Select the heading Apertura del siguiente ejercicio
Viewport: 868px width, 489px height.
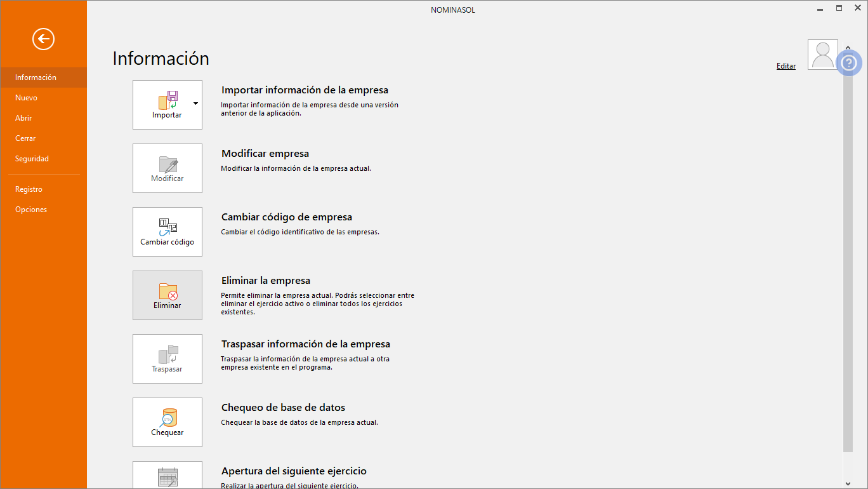coord(294,471)
